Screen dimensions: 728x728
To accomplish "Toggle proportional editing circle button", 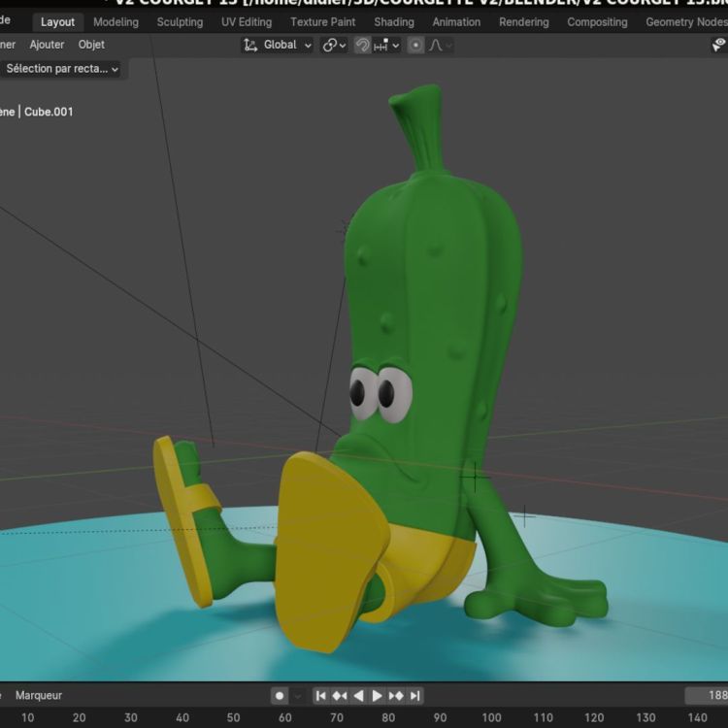I will (415, 45).
